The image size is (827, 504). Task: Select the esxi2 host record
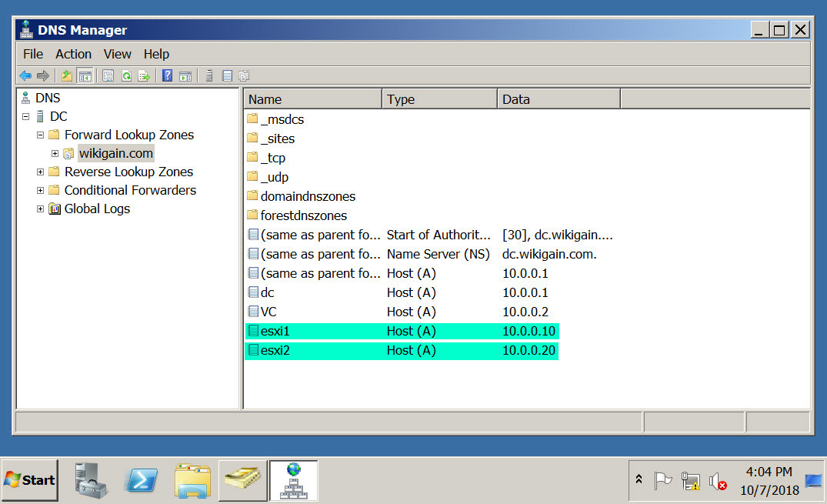coord(402,350)
